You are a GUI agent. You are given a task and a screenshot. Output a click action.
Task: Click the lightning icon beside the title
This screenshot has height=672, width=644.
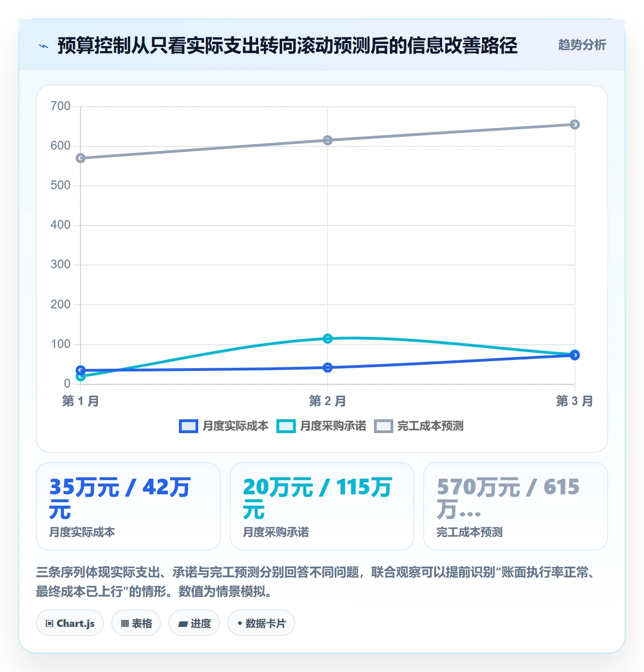44,46
